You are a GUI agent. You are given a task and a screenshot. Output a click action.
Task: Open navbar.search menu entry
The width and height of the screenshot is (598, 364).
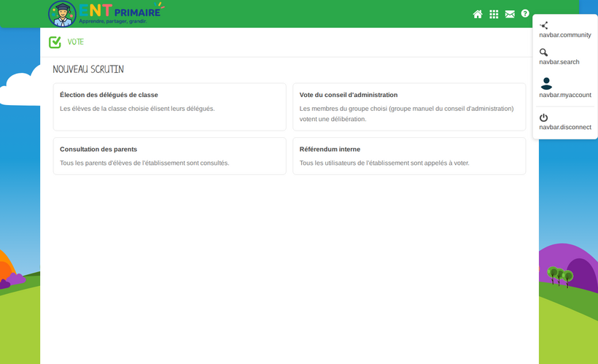pos(559,62)
